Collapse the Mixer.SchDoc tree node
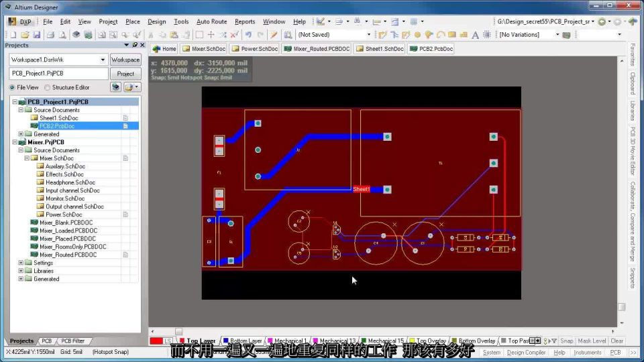 (x=27, y=158)
